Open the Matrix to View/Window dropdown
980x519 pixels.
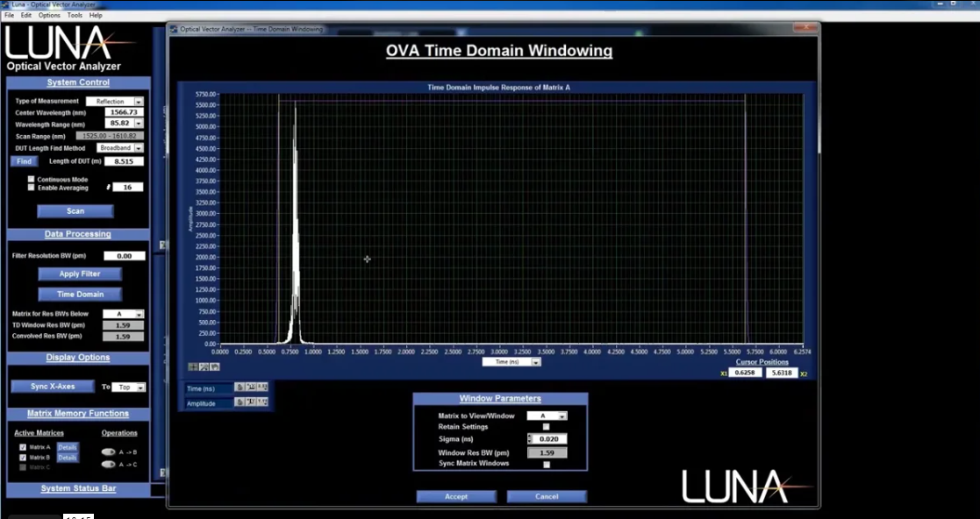[x=547, y=416]
